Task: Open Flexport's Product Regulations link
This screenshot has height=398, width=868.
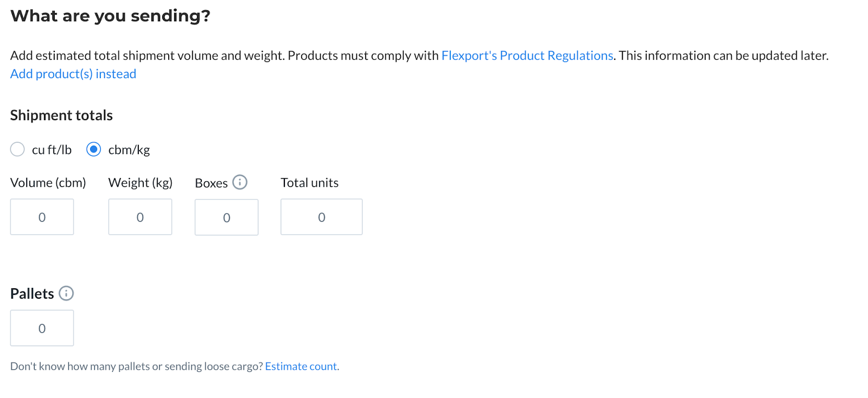Action: point(527,55)
